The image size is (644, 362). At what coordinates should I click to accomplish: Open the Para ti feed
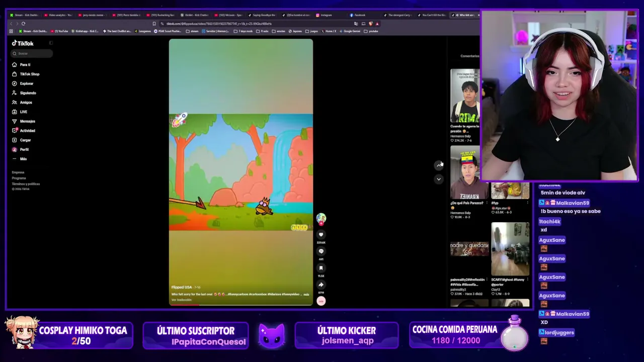(x=21, y=65)
